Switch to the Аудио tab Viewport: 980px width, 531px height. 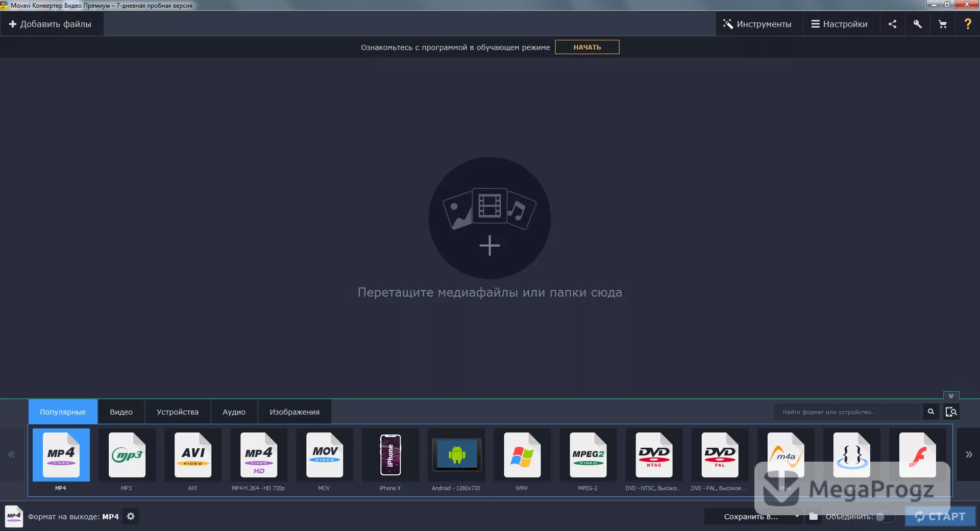pyautogui.click(x=234, y=412)
